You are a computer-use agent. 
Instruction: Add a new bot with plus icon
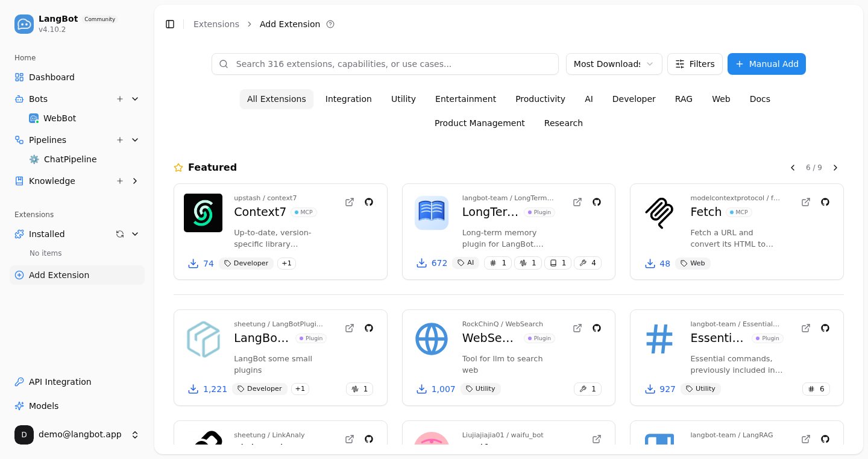pyautogui.click(x=120, y=99)
